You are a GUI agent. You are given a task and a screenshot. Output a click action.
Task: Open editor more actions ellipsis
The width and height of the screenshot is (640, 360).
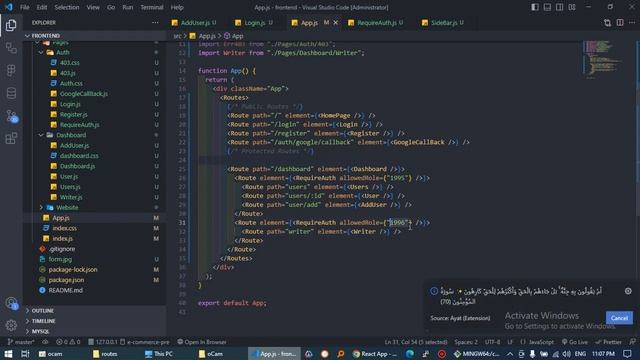(x=632, y=23)
